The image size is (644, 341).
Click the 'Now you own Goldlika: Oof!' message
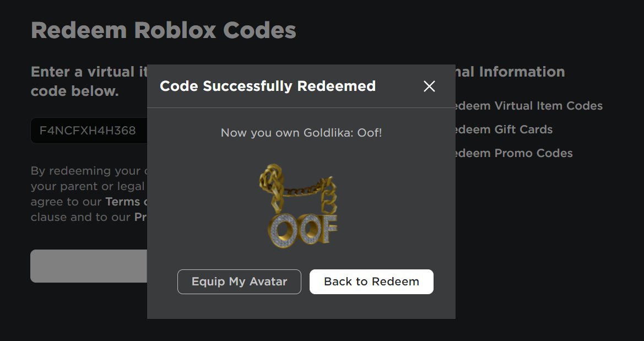coord(301,133)
